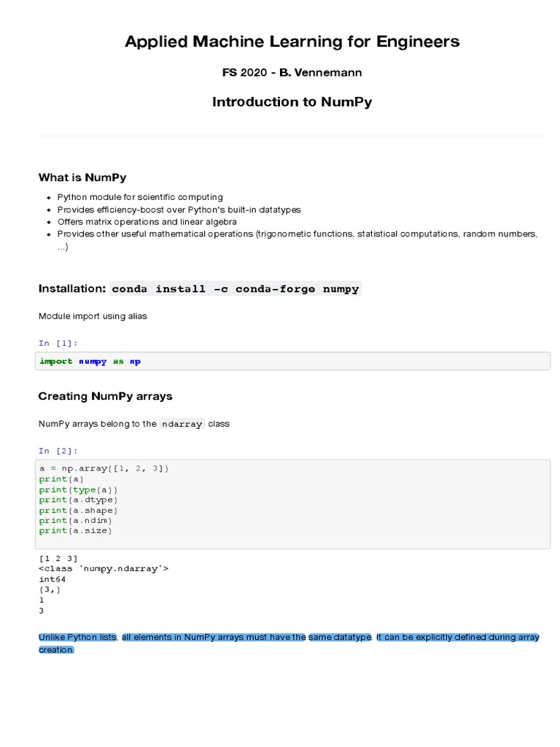This screenshot has width=560, height=747.
Task: Click the 'Applied Machine Learning for Engineers' title
Action: pos(292,42)
